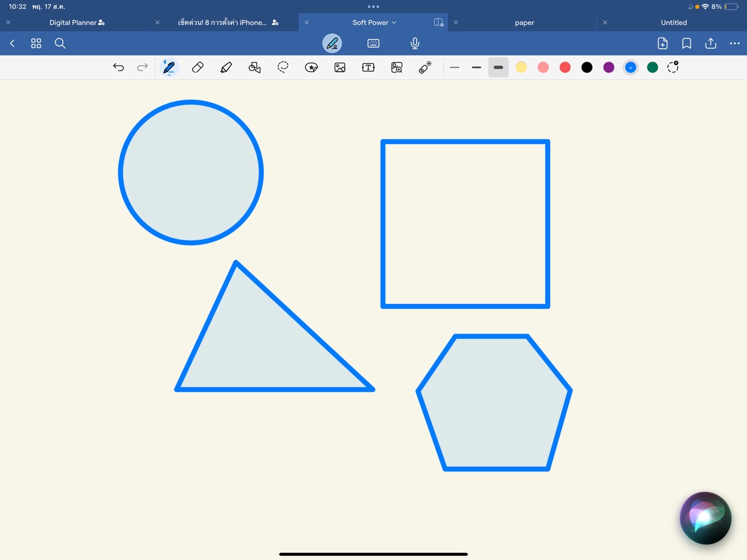Go back to the documents library
Image resolution: width=747 pixels, height=560 pixels.
point(13,43)
